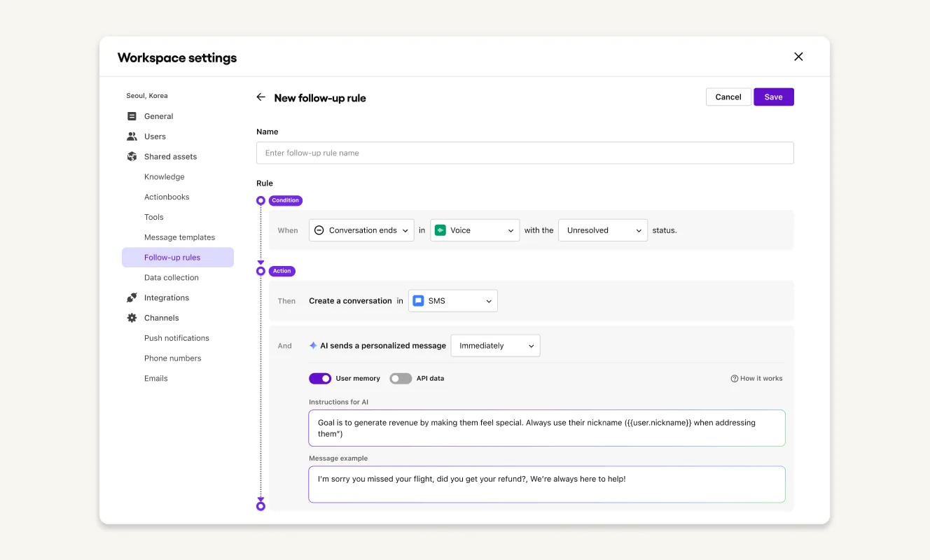
Task: Disable the User memory toggle
Action: coord(320,379)
